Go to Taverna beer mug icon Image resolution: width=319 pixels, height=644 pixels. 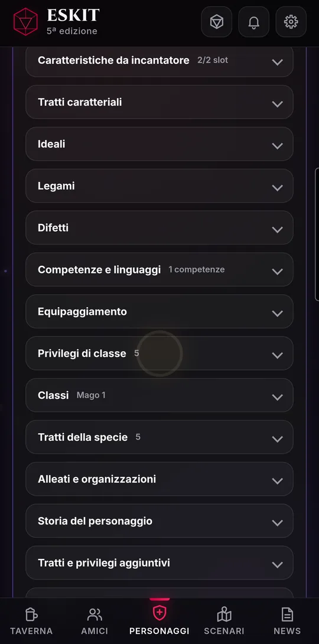[x=31, y=614]
